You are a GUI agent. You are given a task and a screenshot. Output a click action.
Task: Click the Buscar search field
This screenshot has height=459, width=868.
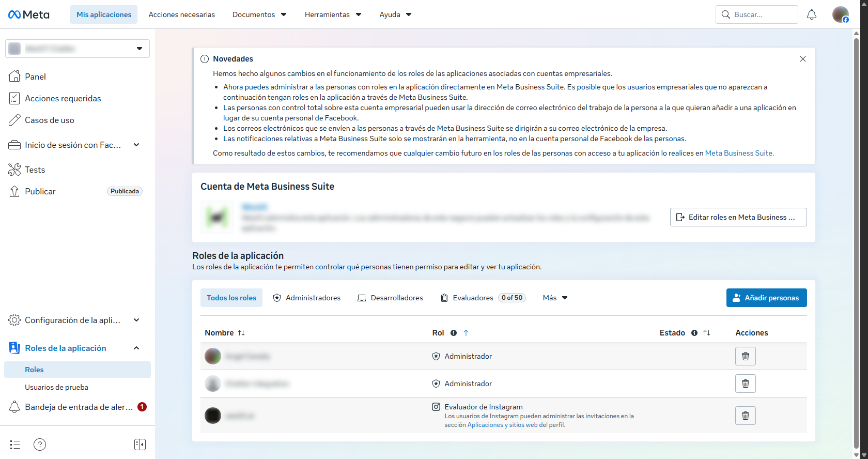(x=757, y=14)
